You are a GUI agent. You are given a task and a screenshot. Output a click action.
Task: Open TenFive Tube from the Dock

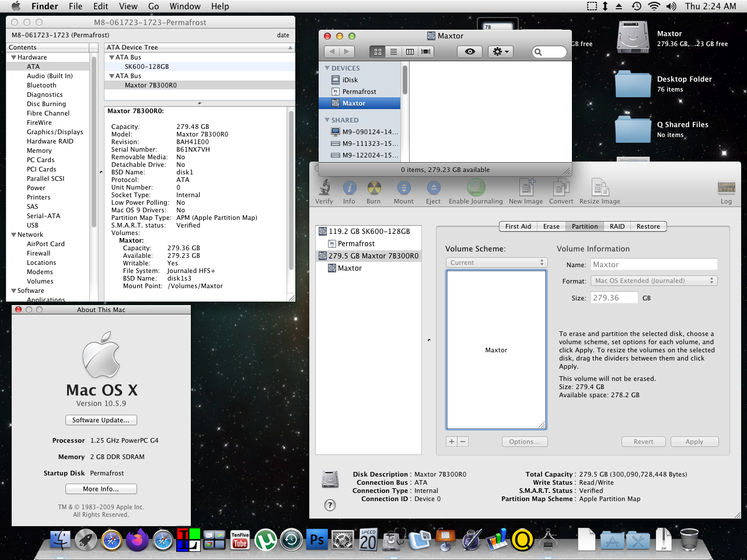pos(240,540)
